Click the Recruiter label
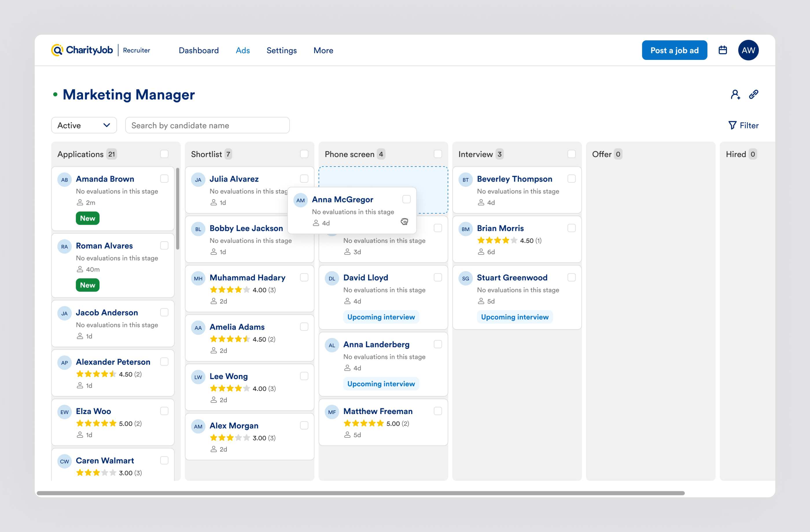Viewport: 810px width, 532px height. 137,50
